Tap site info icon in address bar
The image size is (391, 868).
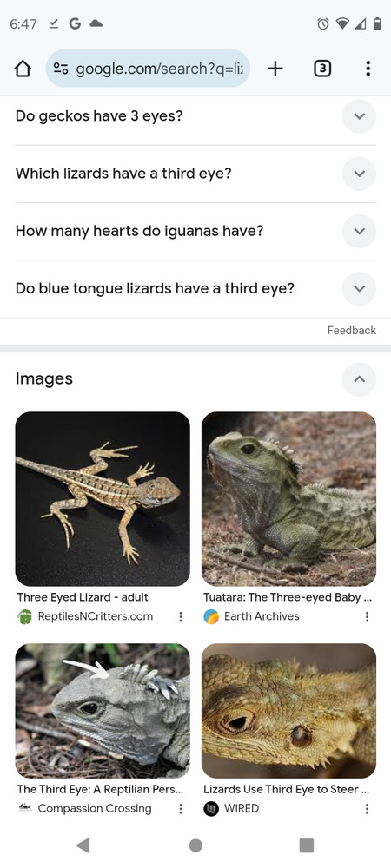[x=60, y=69]
